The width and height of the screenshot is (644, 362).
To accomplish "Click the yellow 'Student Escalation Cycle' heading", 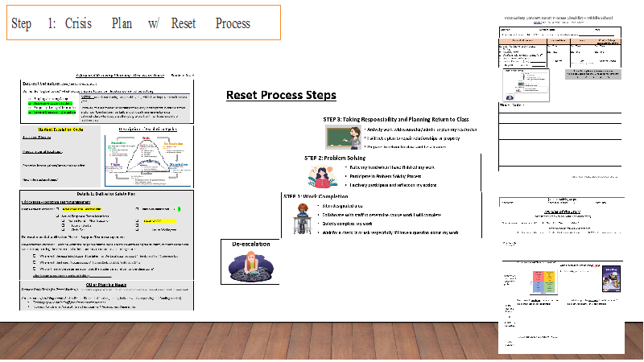I will [60, 130].
